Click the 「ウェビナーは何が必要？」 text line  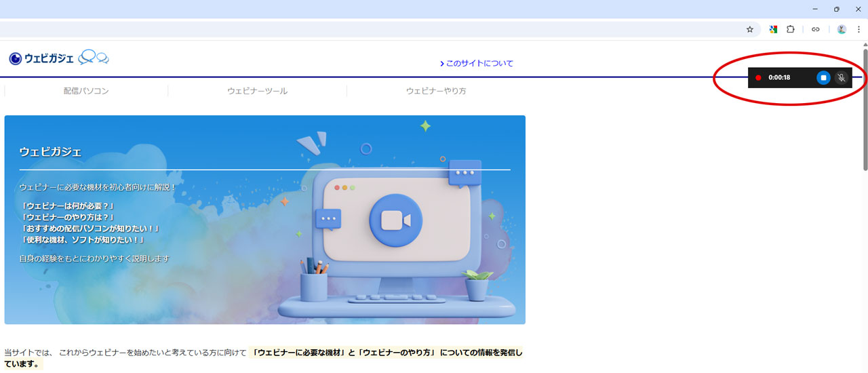pos(67,205)
